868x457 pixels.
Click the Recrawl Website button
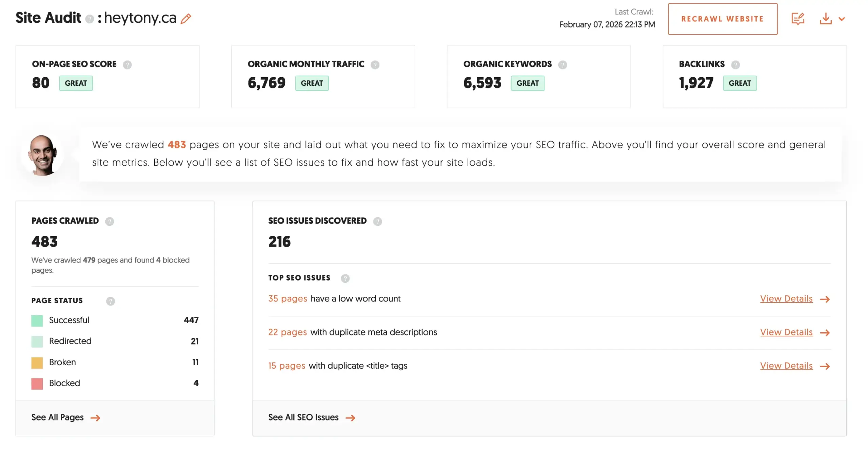pyautogui.click(x=722, y=19)
